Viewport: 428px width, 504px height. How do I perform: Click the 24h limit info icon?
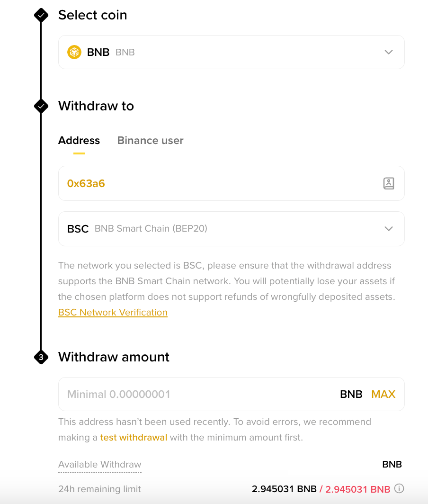pos(399,488)
